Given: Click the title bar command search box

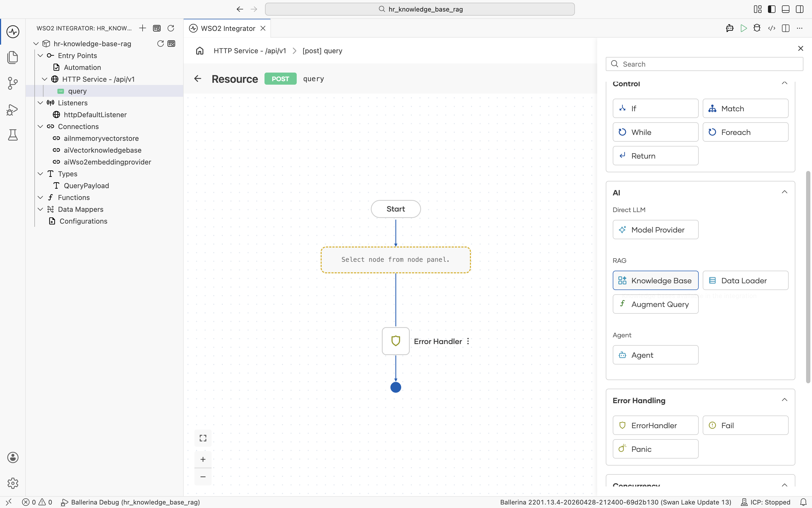Looking at the screenshot, I should click(x=419, y=9).
